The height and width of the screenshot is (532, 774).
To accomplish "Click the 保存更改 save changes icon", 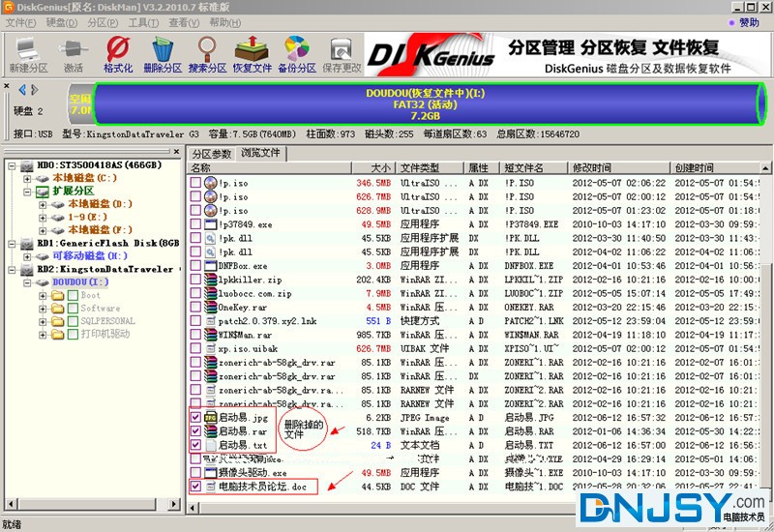I will (x=342, y=54).
